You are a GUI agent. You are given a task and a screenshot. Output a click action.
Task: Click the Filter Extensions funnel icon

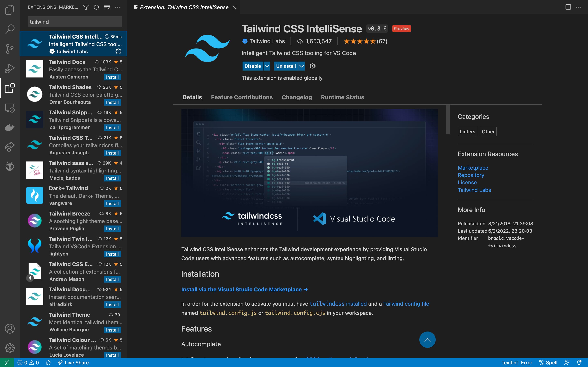point(86,7)
